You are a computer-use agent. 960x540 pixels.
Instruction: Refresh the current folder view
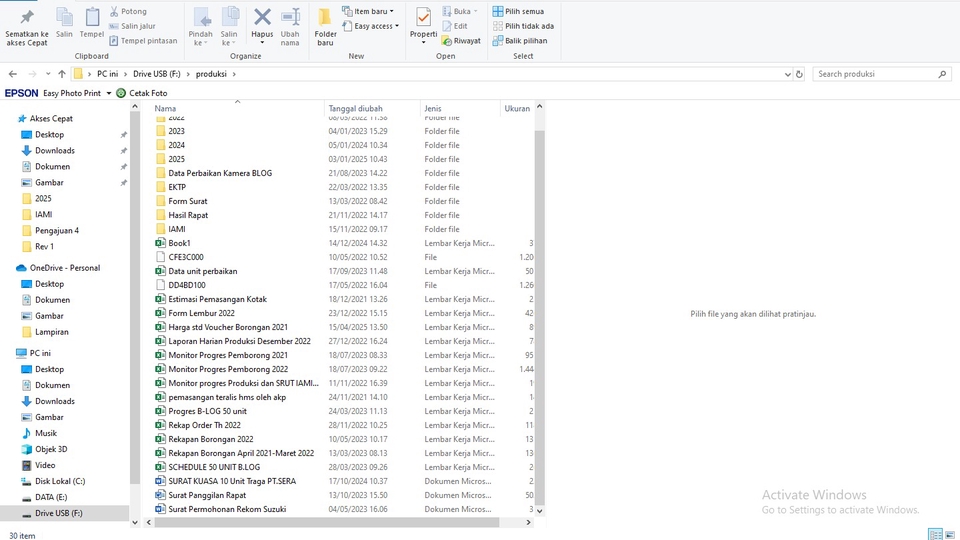(x=801, y=74)
